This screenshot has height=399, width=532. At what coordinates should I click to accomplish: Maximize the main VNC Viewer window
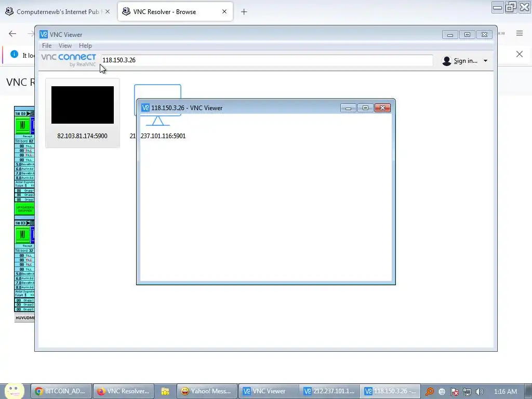point(467,35)
